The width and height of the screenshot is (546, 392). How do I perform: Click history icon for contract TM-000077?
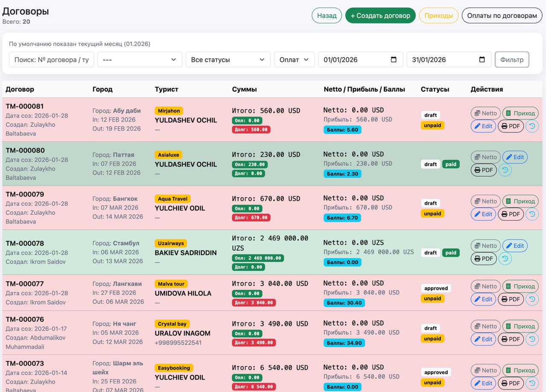click(x=532, y=299)
